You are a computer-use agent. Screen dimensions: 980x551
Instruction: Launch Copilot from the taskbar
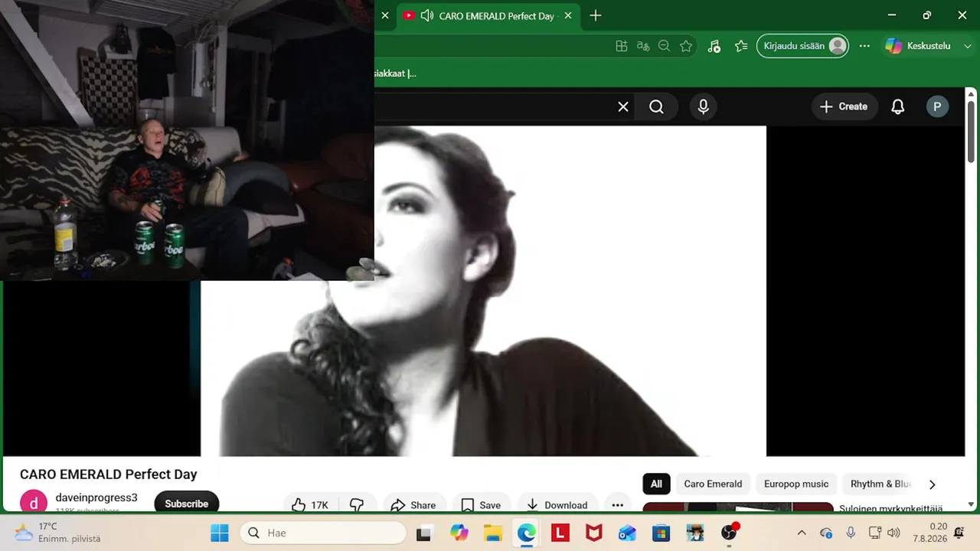(459, 533)
